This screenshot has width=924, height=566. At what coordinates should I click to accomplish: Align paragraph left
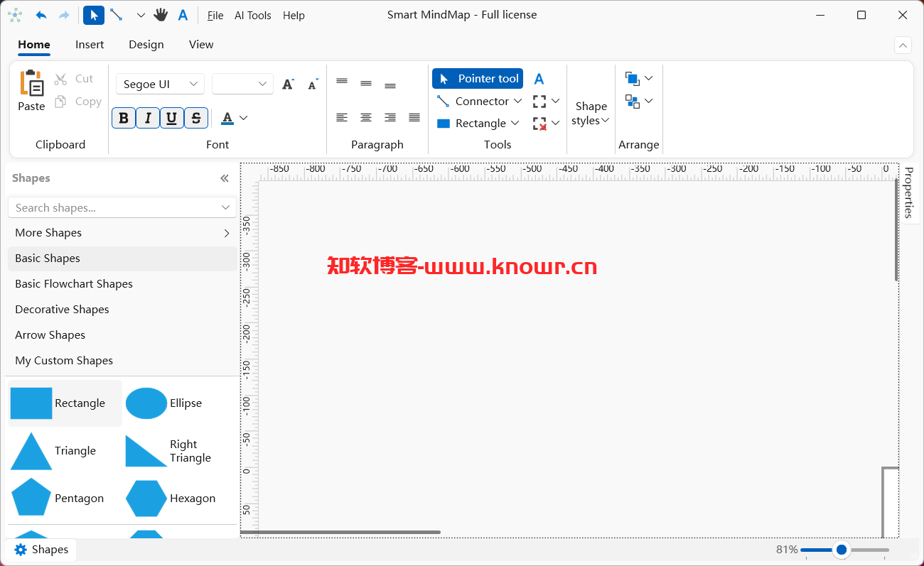pos(342,117)
